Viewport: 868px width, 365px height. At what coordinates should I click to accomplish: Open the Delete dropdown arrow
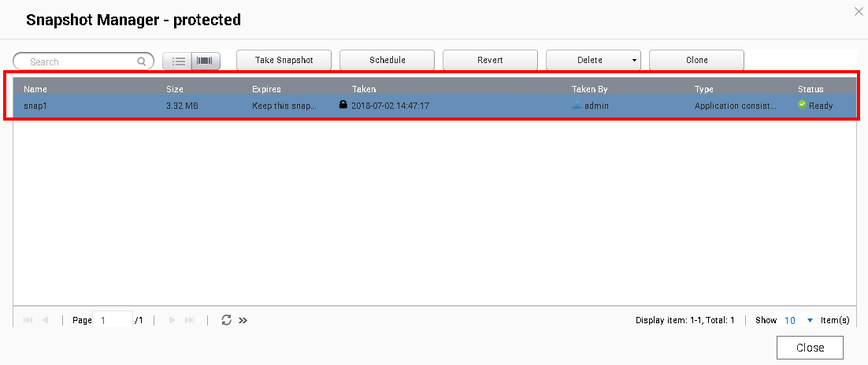pyautogui.click(x=634, y=61)
